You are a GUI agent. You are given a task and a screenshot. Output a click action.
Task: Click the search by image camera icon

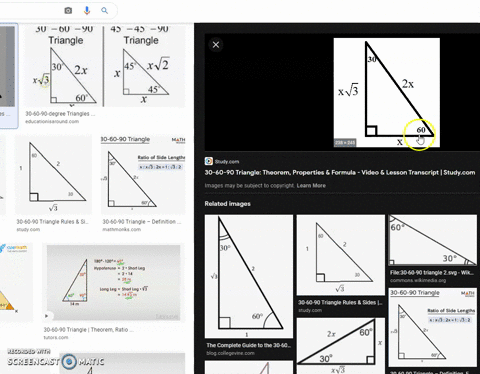[x=68, y=11]
